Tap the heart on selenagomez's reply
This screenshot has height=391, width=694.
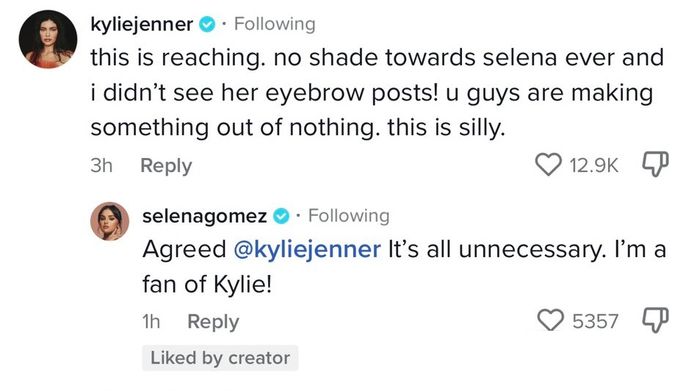(x=550, y=320)
